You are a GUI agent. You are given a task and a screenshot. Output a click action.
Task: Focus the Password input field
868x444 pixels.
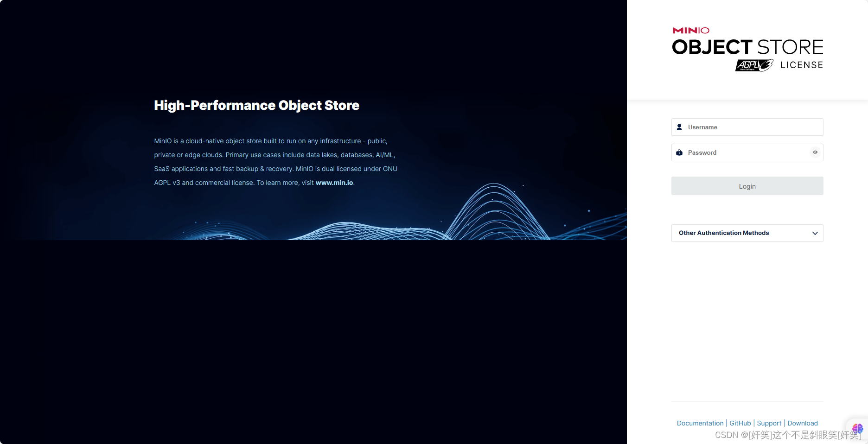pyautogui.click(x=747, y=152)
